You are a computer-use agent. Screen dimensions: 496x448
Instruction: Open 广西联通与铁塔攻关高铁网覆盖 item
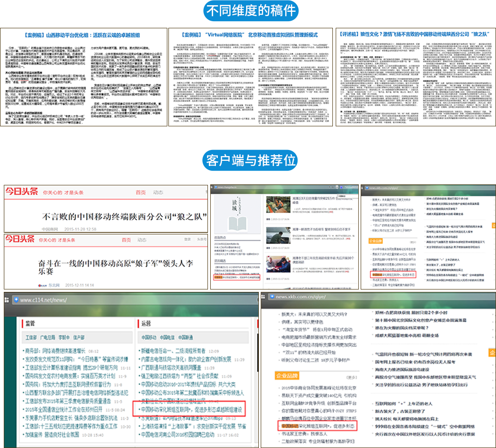(x=171, y=368)
